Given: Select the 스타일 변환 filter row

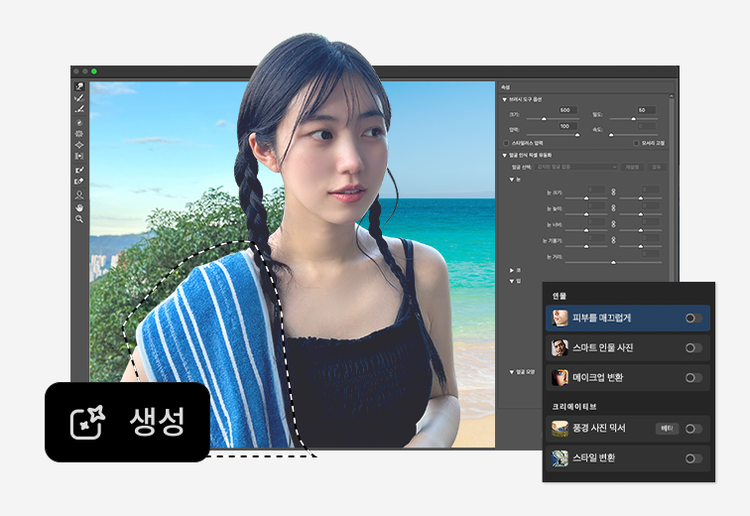Looking at the screenshot, I should click(x=628, y=458).
